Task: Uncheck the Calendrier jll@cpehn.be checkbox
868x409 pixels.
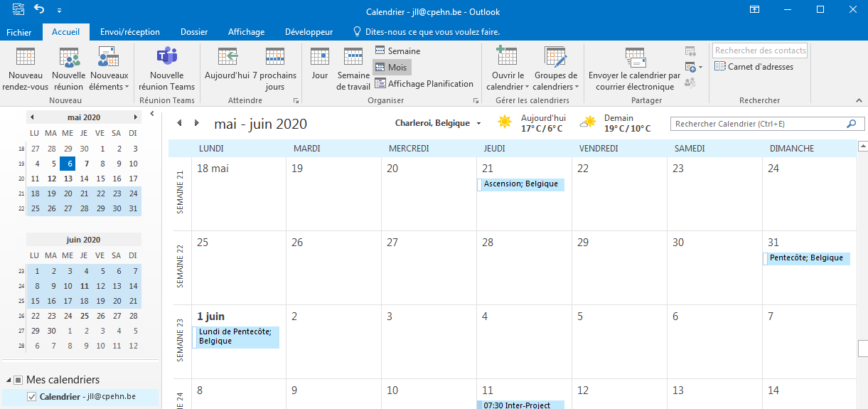Action: tap(31, 397)
